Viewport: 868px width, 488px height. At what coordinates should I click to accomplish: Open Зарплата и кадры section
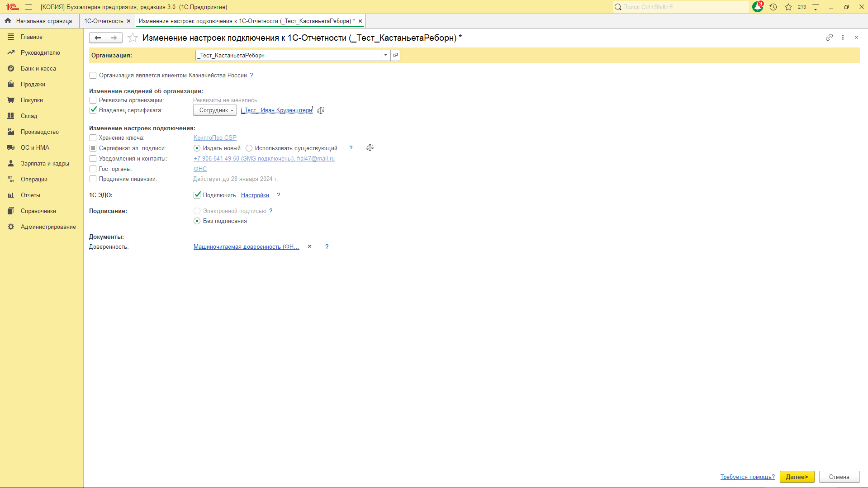[42, 164]
